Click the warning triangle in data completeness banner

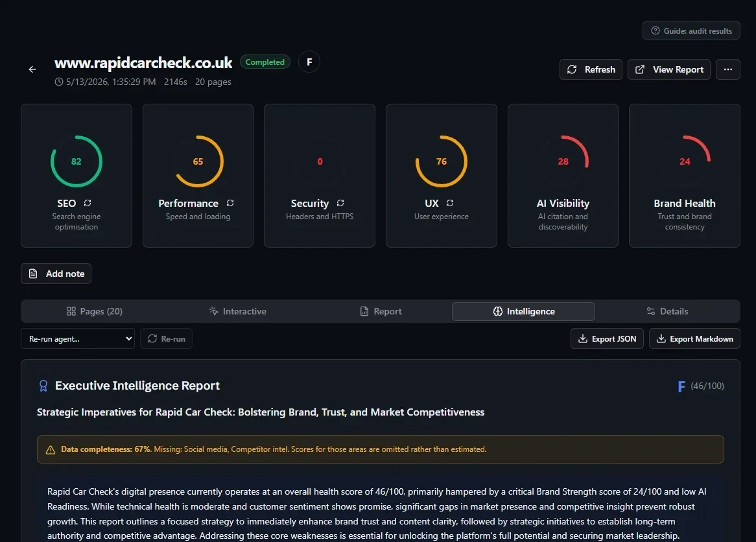(50, 450)
